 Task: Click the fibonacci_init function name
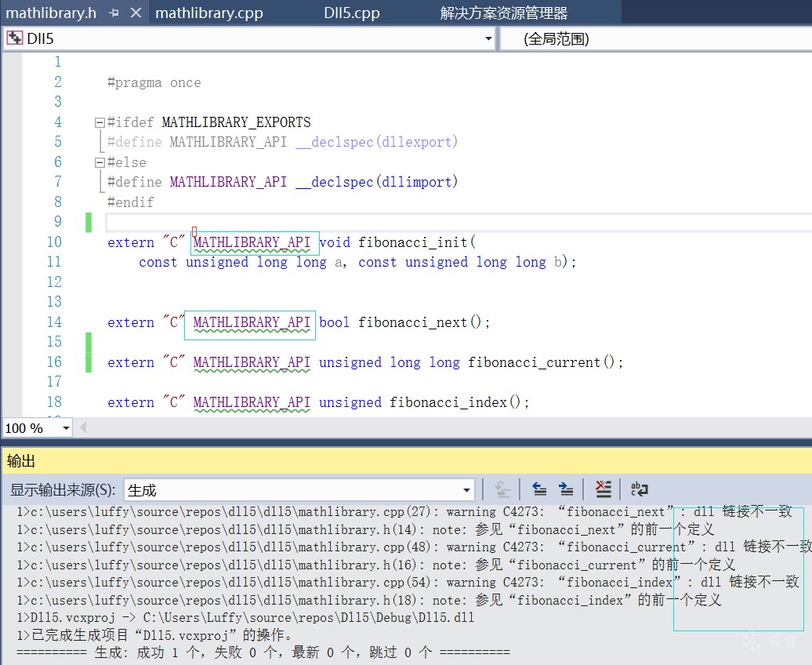[413, 242]
